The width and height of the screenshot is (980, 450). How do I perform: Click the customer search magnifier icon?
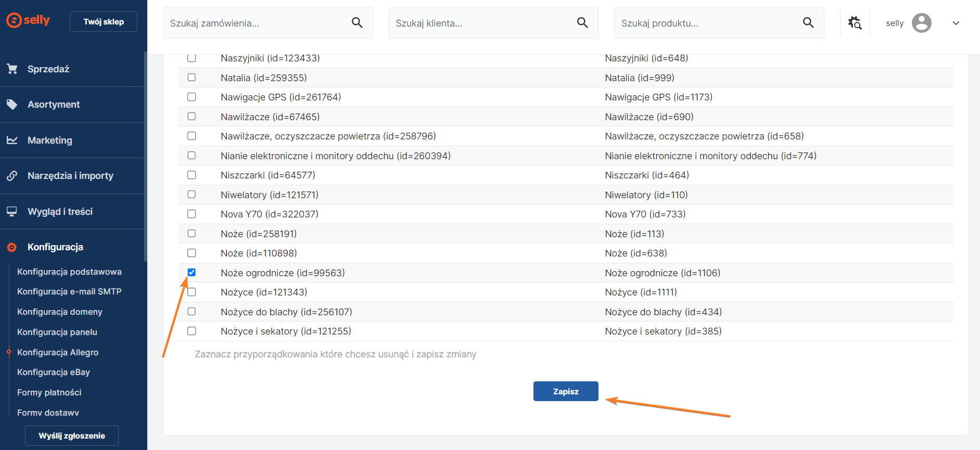click(x=582, y=22)
